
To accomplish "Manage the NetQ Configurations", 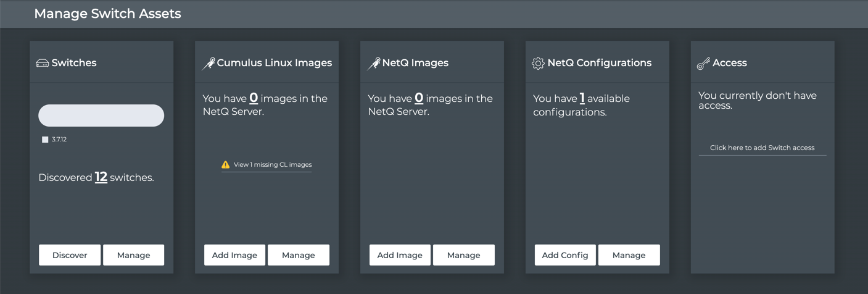I will tap(629, 255).
